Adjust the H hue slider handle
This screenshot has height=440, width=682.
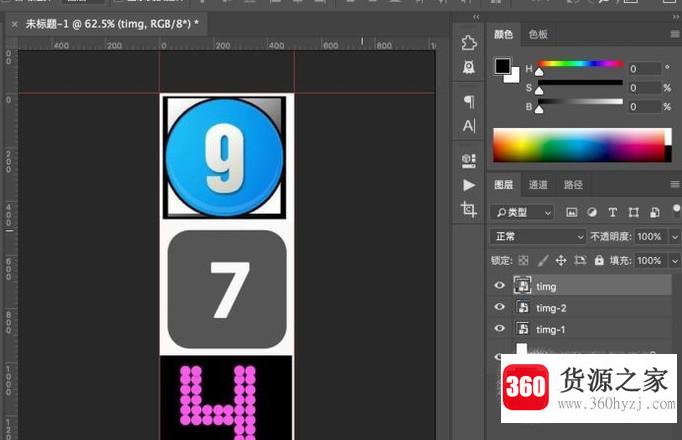coord(539,71)
